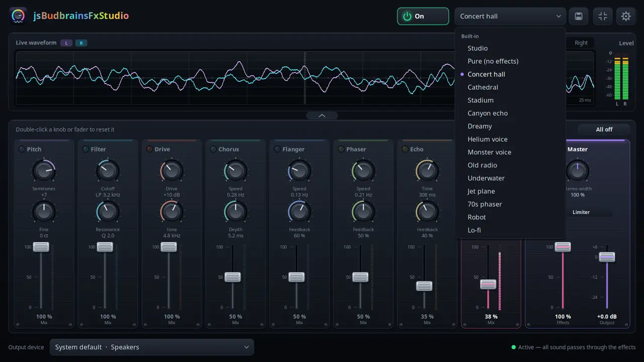Select the Old radio preset
Viewport: 644px width, 362px height.
[x=510, y=165]
